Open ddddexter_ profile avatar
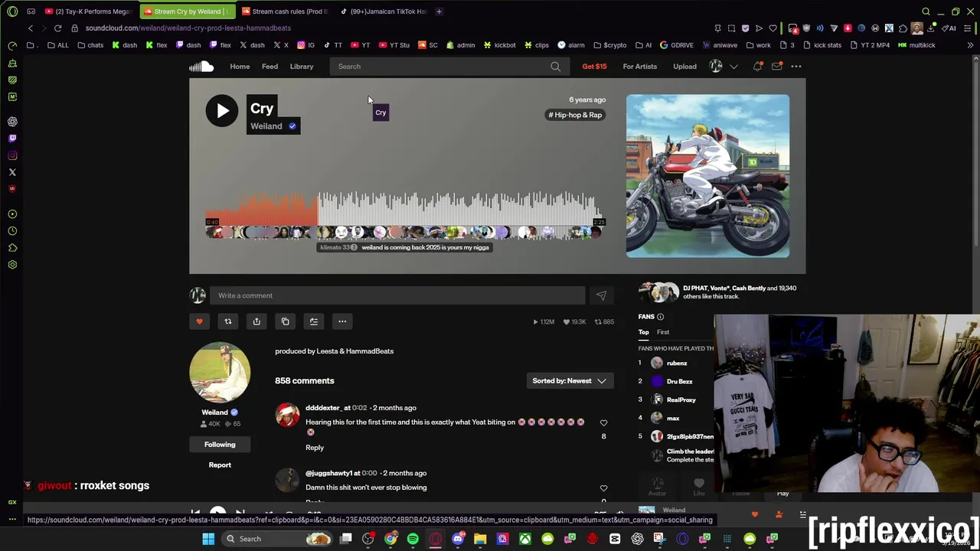 [x=287, y=415]
